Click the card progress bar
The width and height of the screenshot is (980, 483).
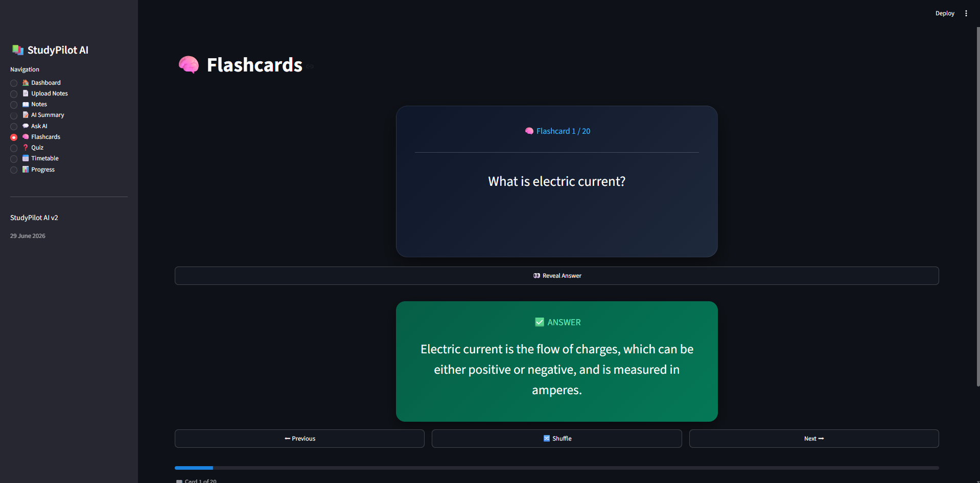coord(557,468)
